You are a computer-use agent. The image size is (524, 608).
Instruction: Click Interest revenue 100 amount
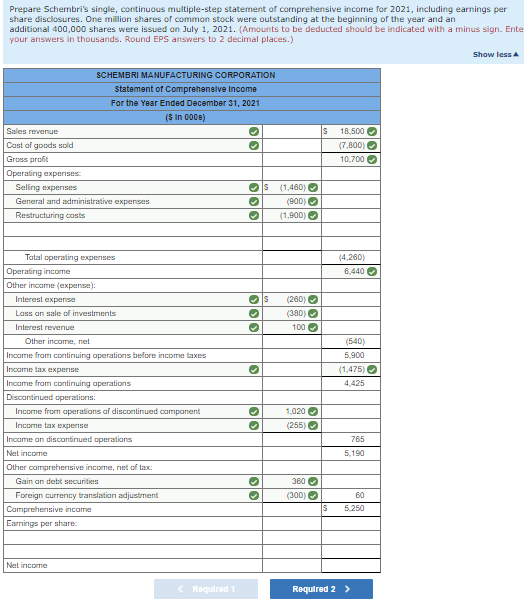[292, 327]
